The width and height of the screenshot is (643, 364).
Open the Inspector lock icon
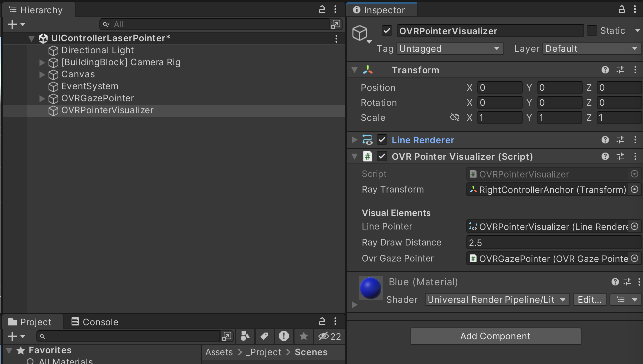tap(621, 9)
